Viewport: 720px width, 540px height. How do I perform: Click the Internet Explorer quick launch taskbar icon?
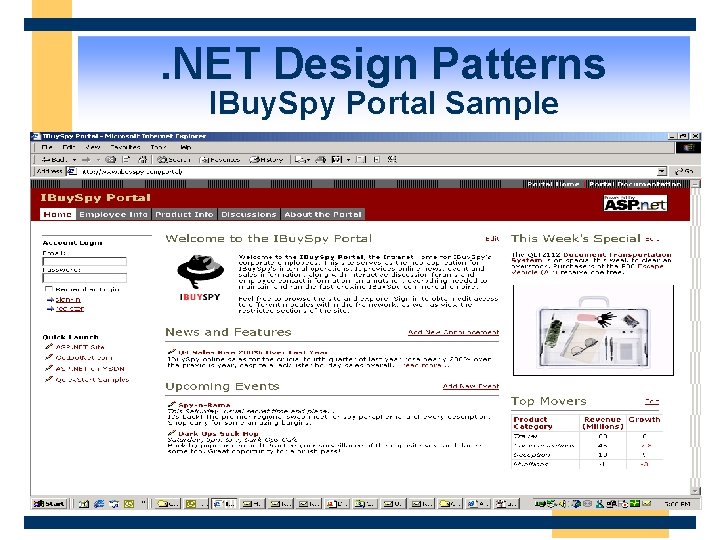[99, 504]
